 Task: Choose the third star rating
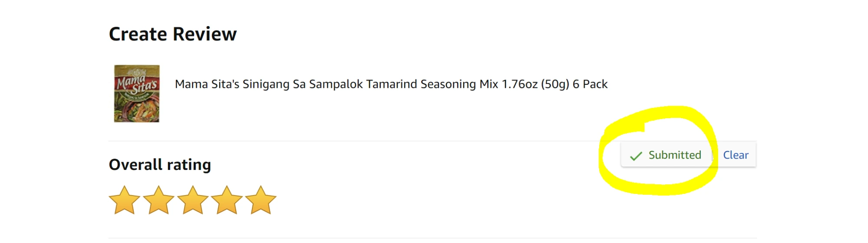tap(193, 200)
